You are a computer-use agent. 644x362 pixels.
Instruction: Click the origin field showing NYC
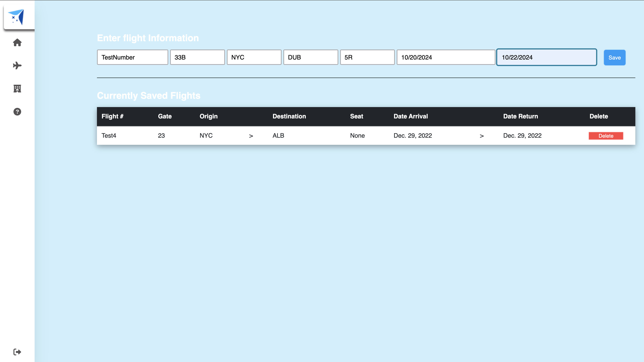pyautogui.click(x=254, y=57)
